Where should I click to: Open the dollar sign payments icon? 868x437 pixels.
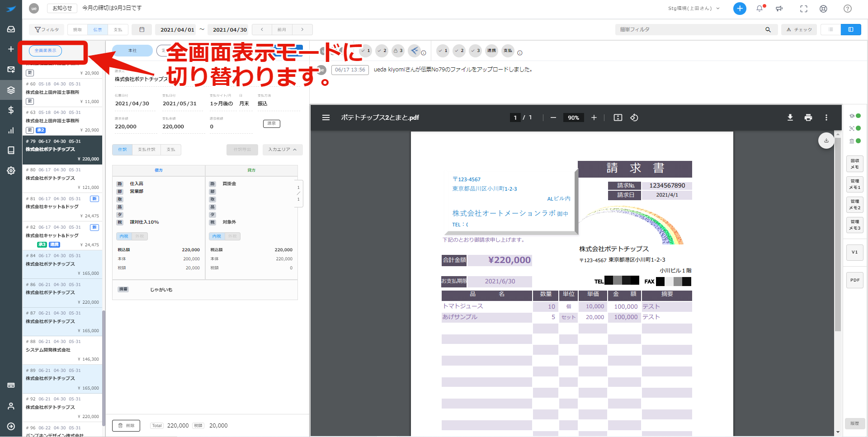tap(11, 110)
